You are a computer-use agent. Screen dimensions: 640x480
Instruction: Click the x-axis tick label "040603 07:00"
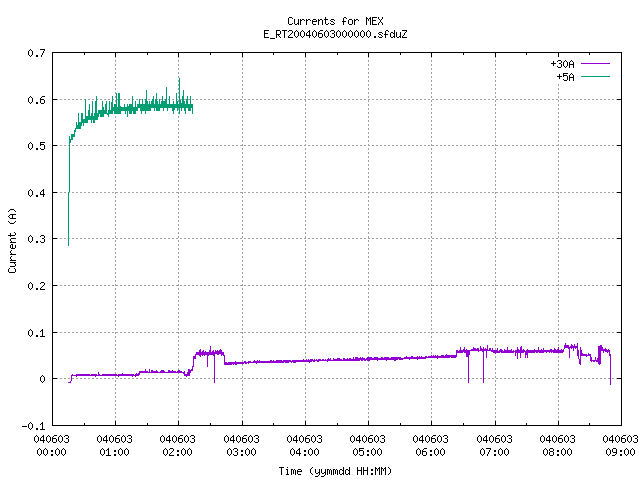click(x=495, y=445)
